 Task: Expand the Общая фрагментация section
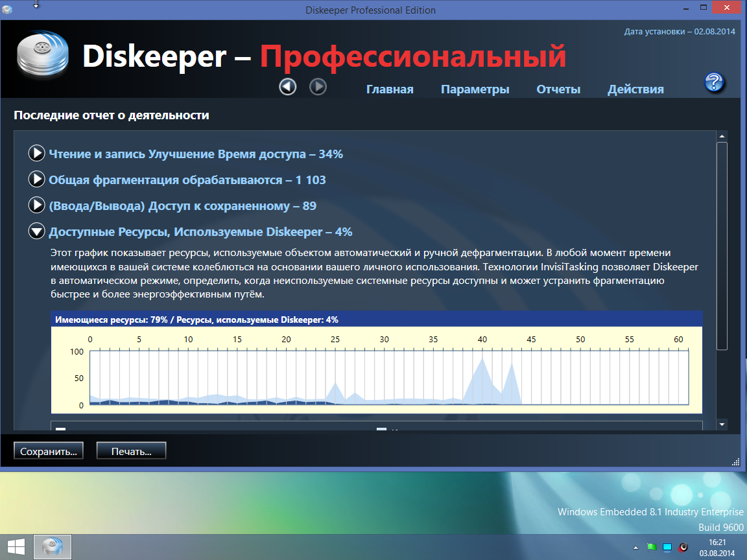point(37,180)
